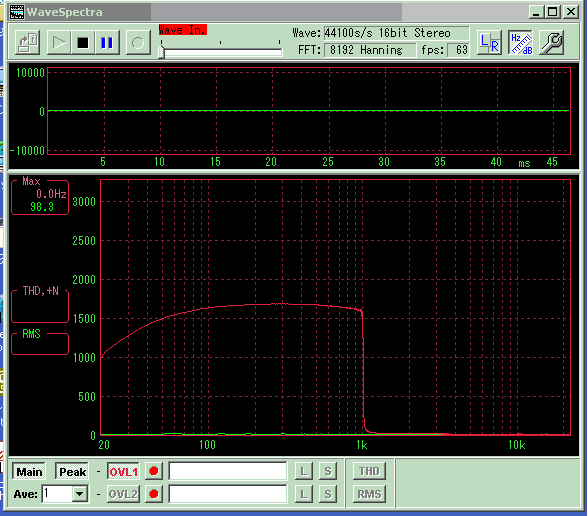Click the open wave file icon
The height and width of the screenshot is (516, 588).
click(x=28, y=42)
